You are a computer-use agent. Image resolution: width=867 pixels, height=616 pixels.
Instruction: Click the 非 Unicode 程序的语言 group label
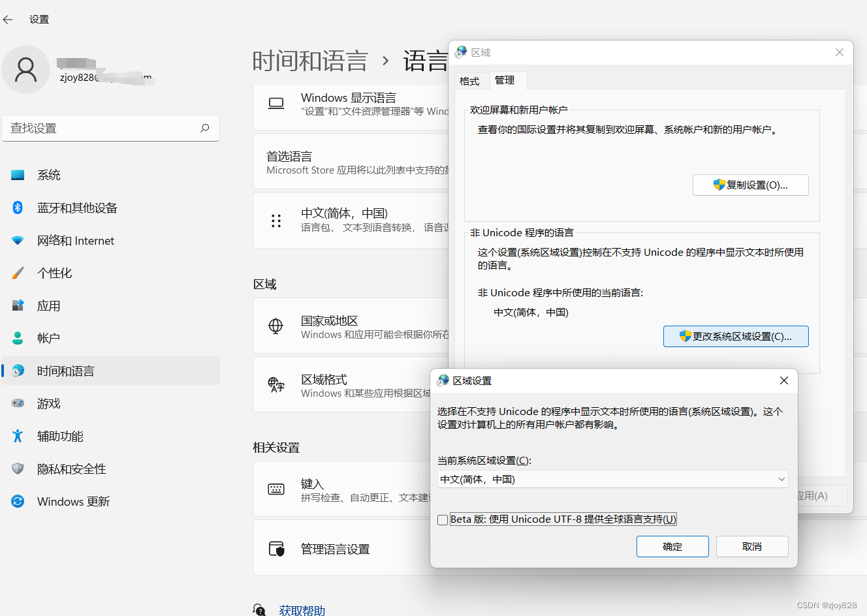pyautogui.click(x=522, y=232)
